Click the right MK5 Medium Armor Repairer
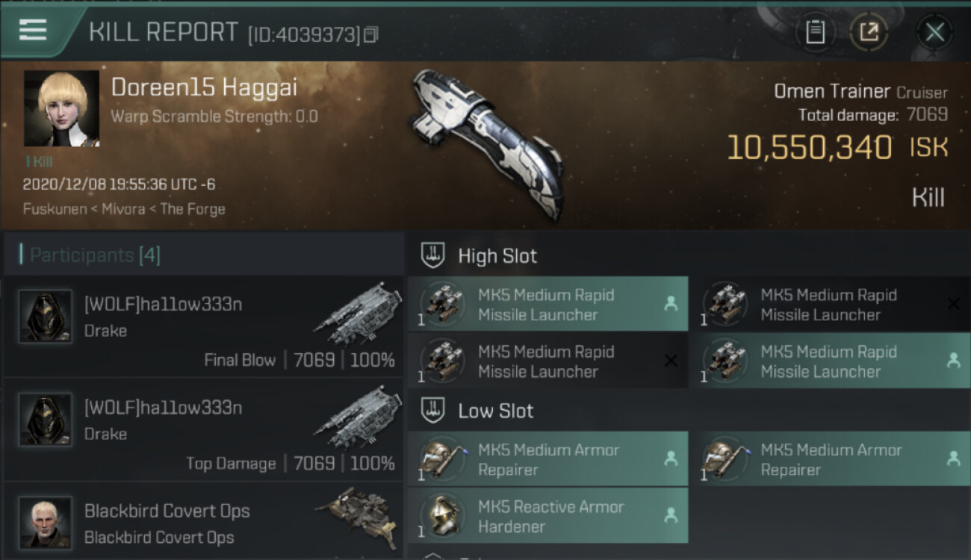The image size is (971, 560). [829, 459]
